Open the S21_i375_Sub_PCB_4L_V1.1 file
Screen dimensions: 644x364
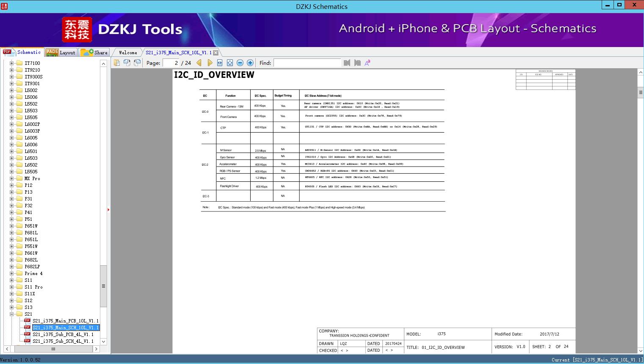pyautogui.click(x=63, y=334)
